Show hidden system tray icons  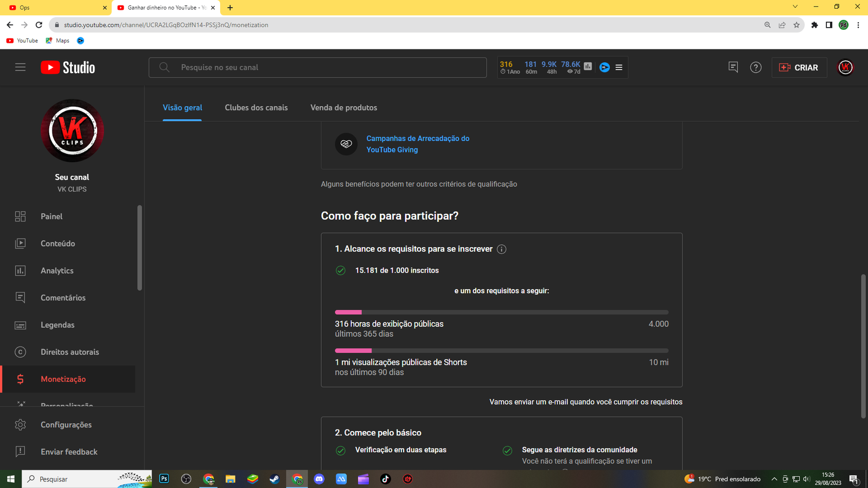tap(774, 479)
